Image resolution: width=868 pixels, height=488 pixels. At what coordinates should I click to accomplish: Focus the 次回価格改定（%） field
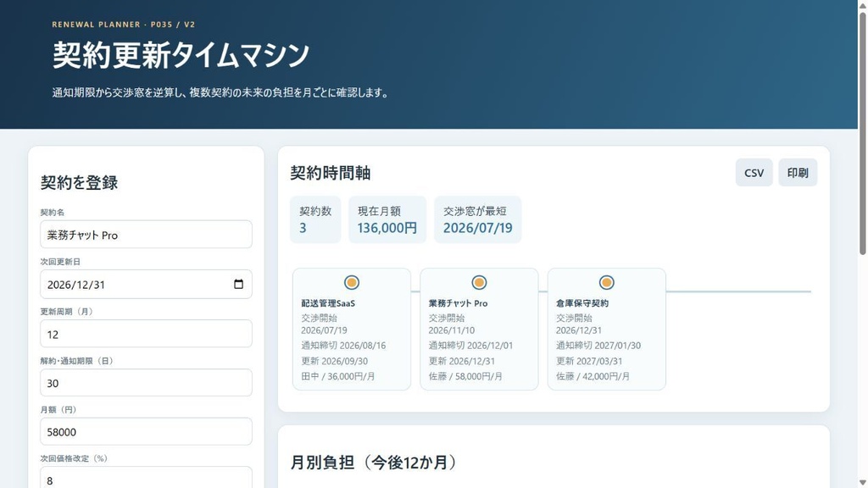click(x=146, y=478)
